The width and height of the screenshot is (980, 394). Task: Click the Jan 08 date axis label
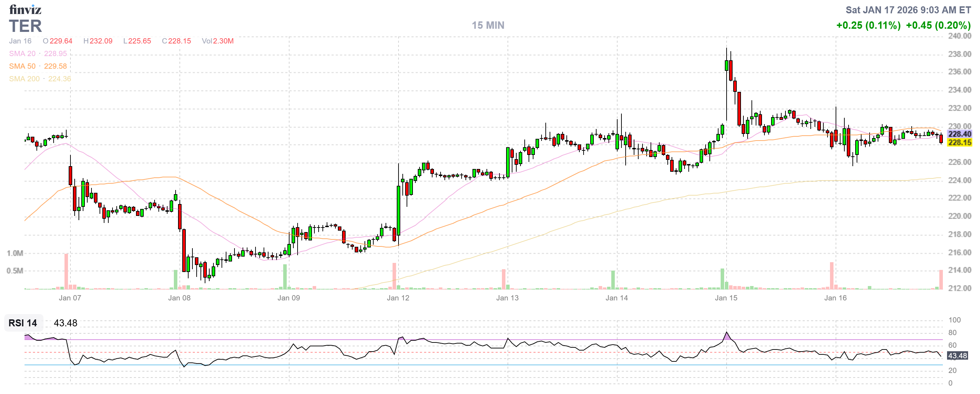(179, 298)
